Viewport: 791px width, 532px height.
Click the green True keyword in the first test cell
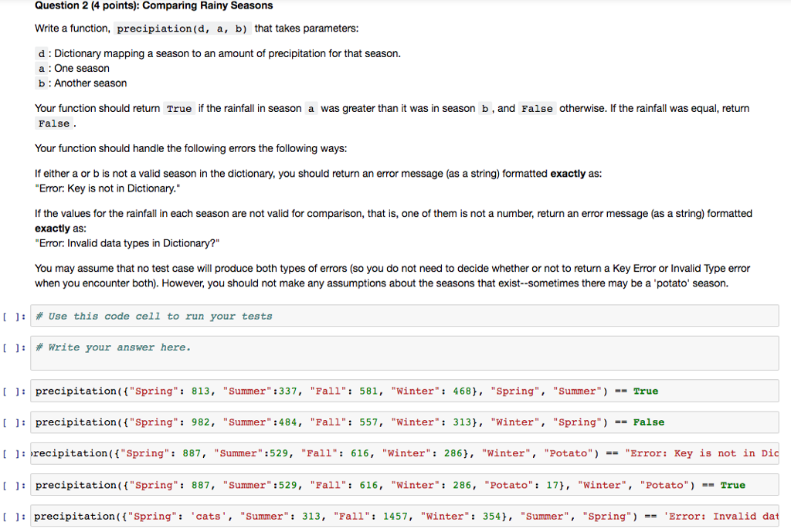pyautogui.click(x=646, y=391)
